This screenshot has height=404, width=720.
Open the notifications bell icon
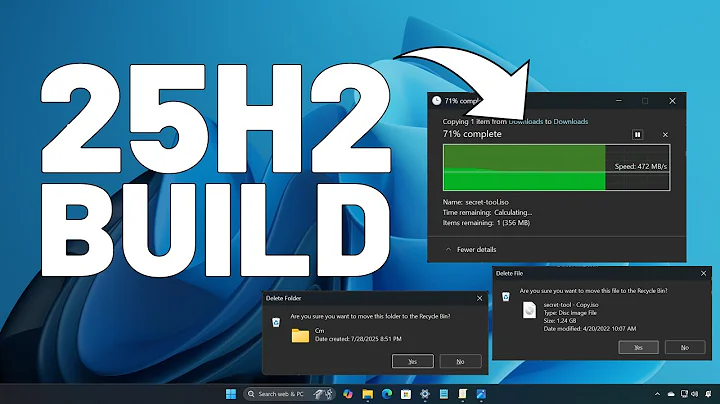[x=709, y=394]
